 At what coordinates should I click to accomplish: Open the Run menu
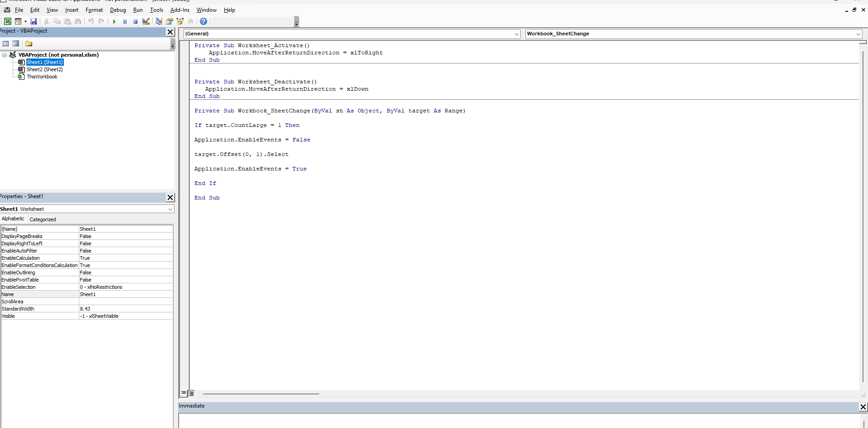point(138,10)
